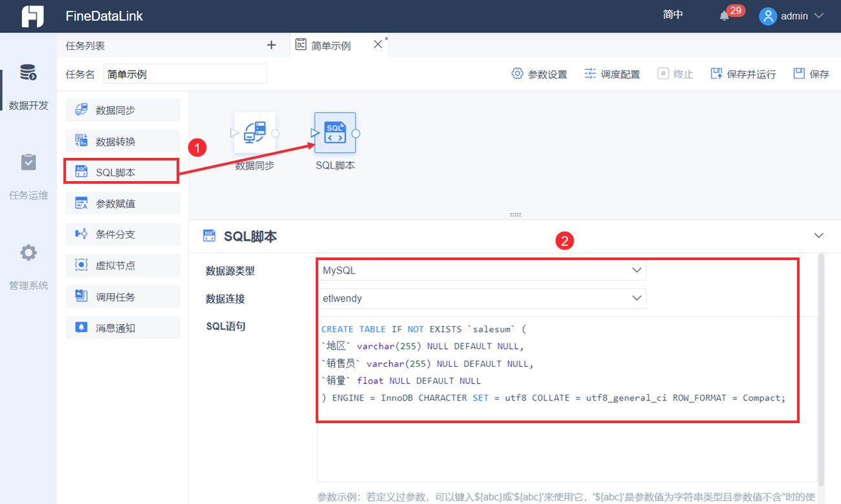Click the 保存 button label
Viewport: 841px width, 504px height.
[x=819, y=74]
